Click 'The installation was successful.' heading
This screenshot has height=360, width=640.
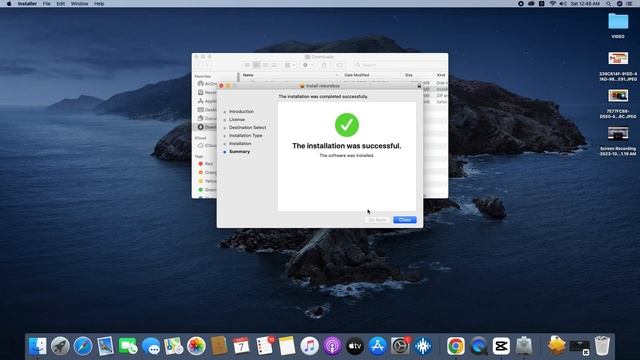[347, 146]
